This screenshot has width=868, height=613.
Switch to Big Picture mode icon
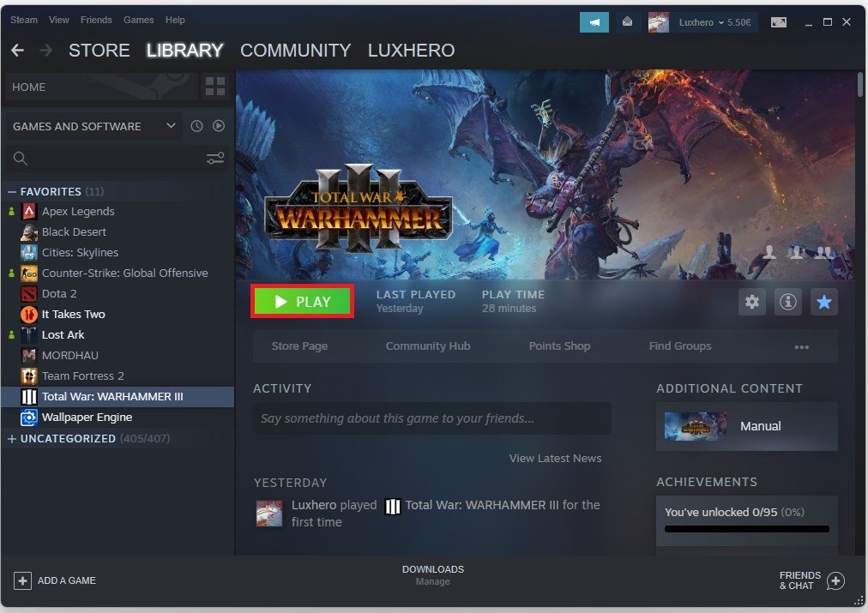[x=778, y=22]
